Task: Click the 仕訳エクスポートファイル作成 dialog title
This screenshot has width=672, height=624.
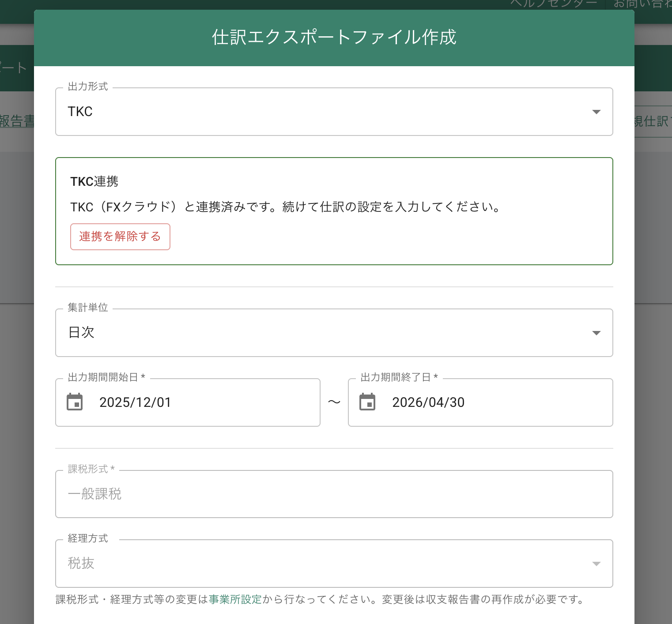Action: pyautogui.click(x=334, y=37)
